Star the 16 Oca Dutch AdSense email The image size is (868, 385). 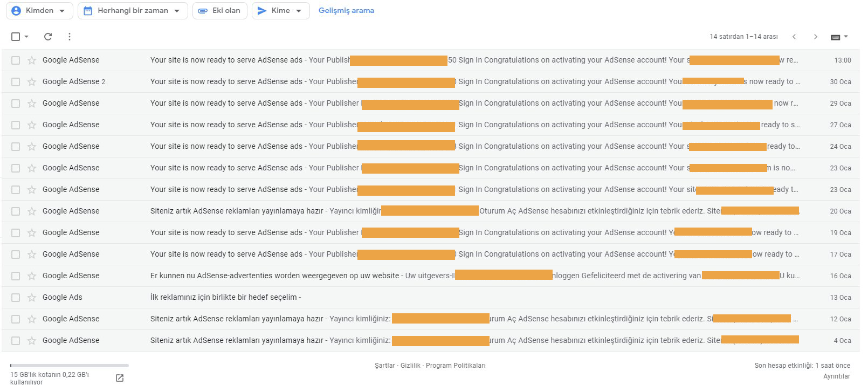click(32, 276)
